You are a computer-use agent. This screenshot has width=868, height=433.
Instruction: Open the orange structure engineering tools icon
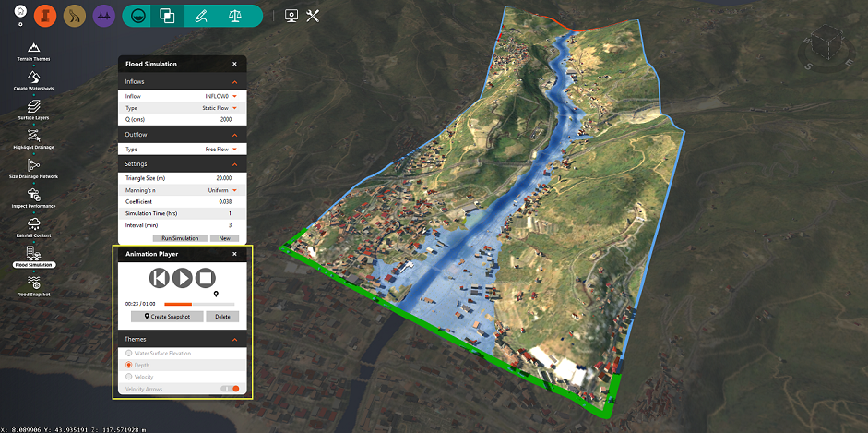click(x=45, y=17)
